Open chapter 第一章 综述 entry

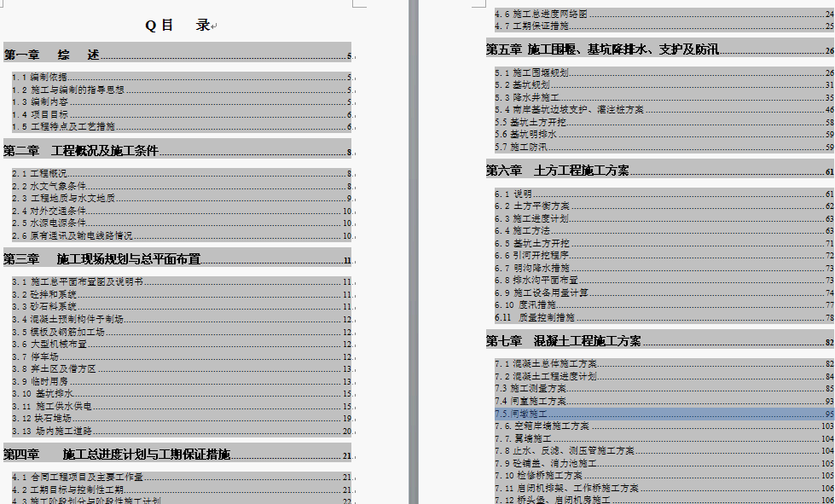(x=52, y=55)
